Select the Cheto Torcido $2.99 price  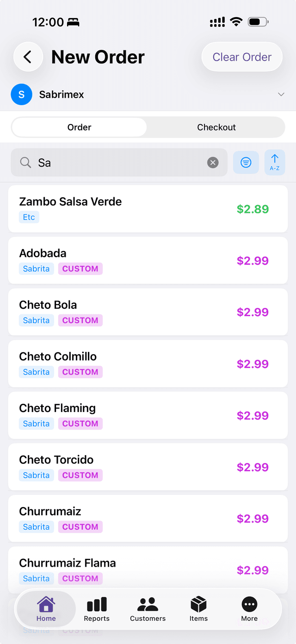(x=253, y=467)
